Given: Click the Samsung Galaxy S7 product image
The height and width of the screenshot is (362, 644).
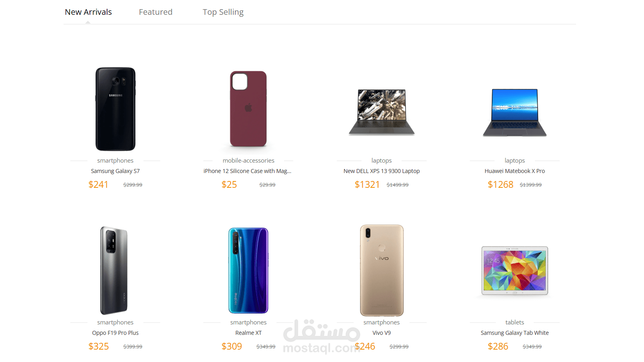Looking at the screenshot, I should 115,109.
